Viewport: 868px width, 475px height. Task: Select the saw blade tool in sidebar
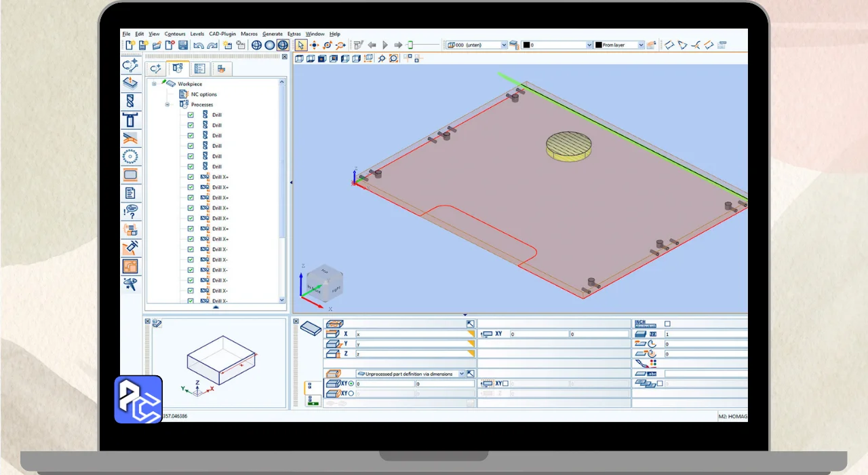pyautogui.click(x=130, y=157)
